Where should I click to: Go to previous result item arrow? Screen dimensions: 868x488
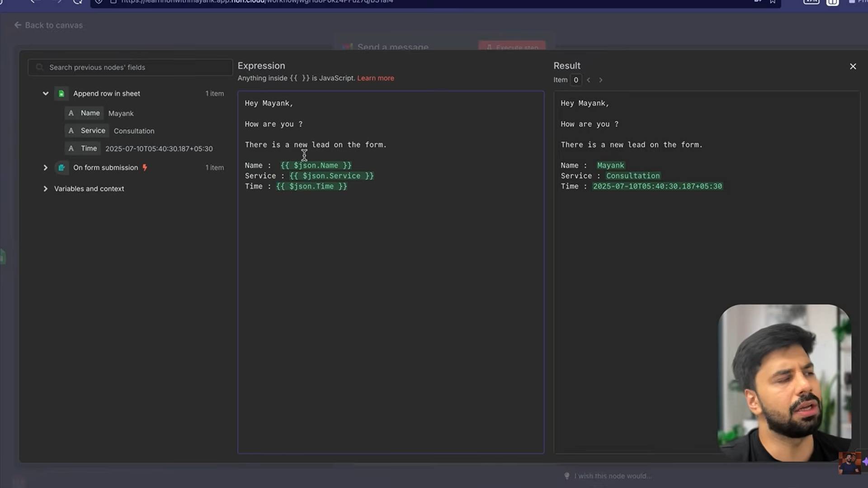589,80
